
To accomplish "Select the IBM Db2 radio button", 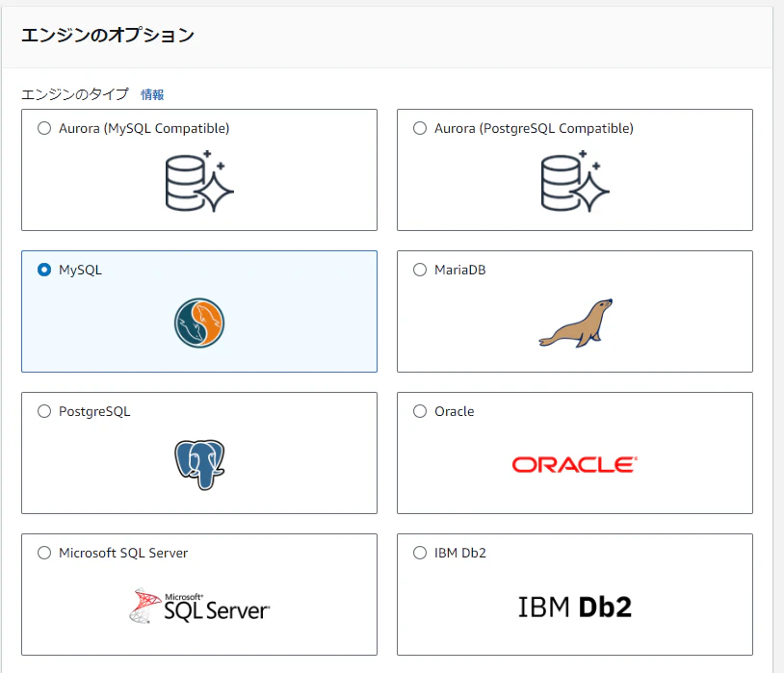I will pyautogui.click(x=420, y=553).
